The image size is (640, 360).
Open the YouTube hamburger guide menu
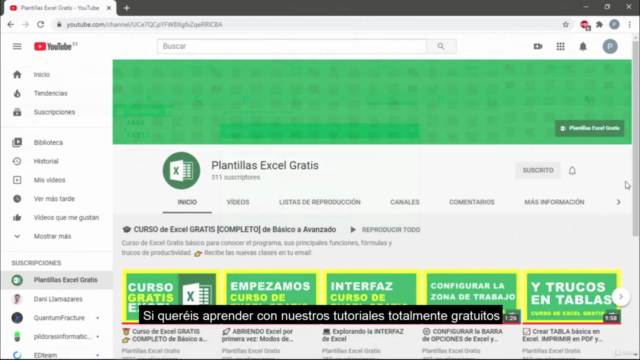pyautogui.click(x=17, y=47)
